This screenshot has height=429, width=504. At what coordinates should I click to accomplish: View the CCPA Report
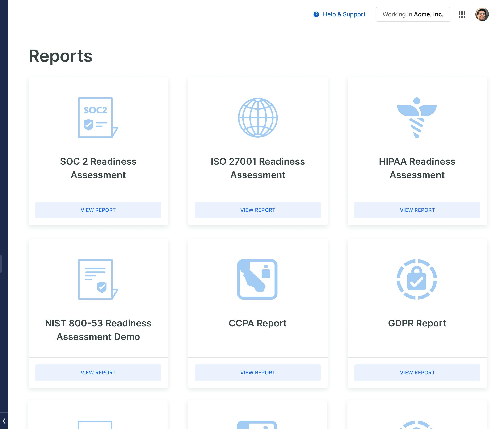pos(258,372)
